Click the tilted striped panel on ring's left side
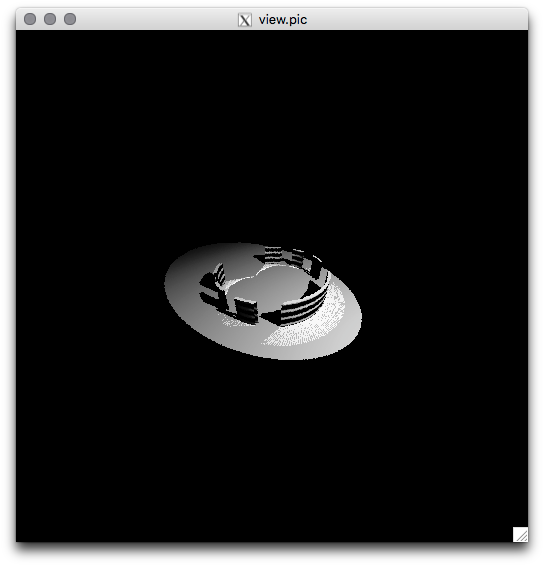544x566 pixels. (219, 275)
